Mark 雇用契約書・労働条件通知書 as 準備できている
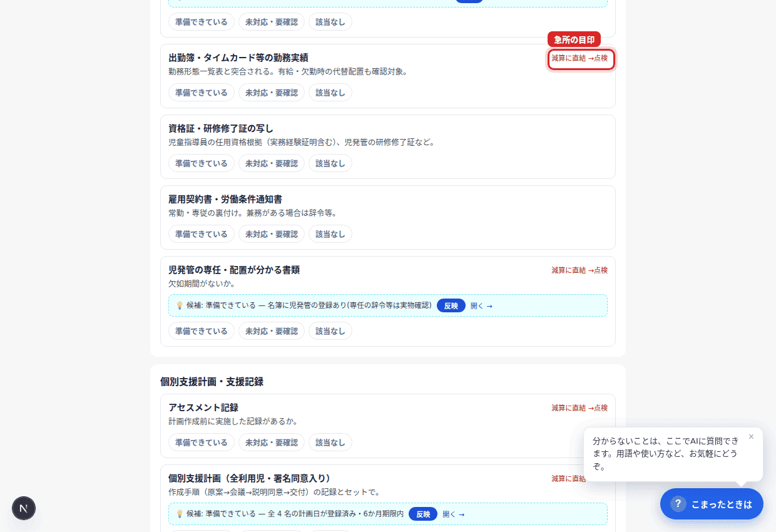Image resolution: width=776 pixels, height=532 pixels. [202, 234]
